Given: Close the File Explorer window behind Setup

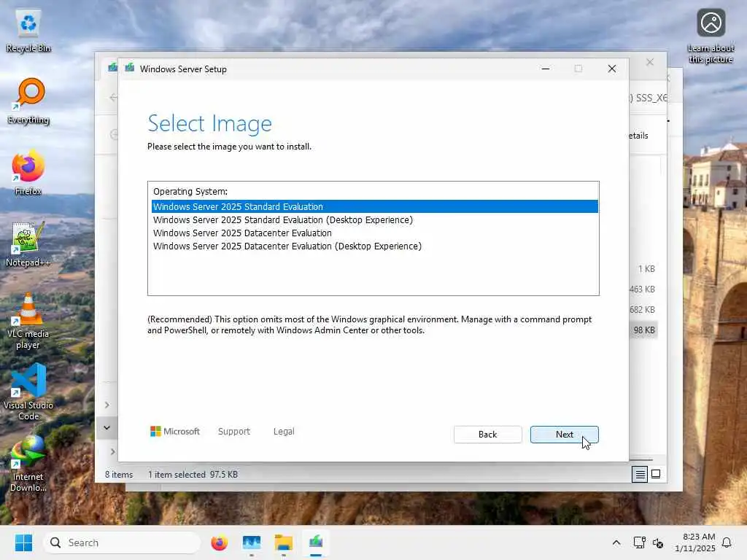Looking at the screenshot, I should click(650, 63).
